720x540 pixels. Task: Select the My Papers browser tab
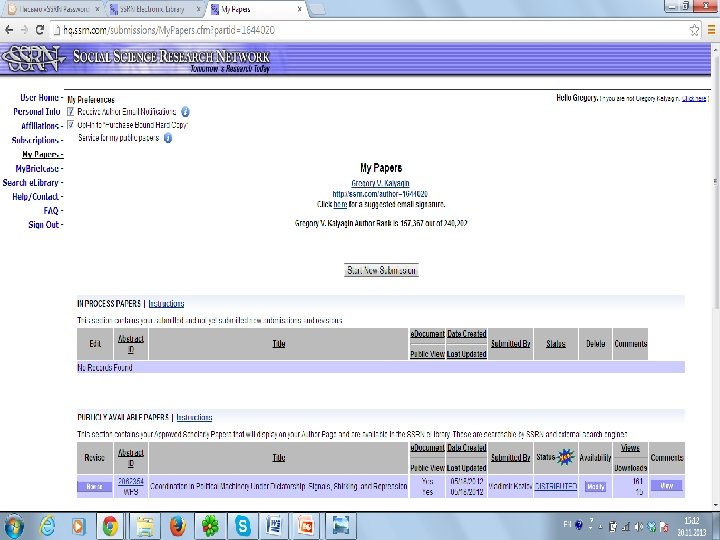click(257, 9)
